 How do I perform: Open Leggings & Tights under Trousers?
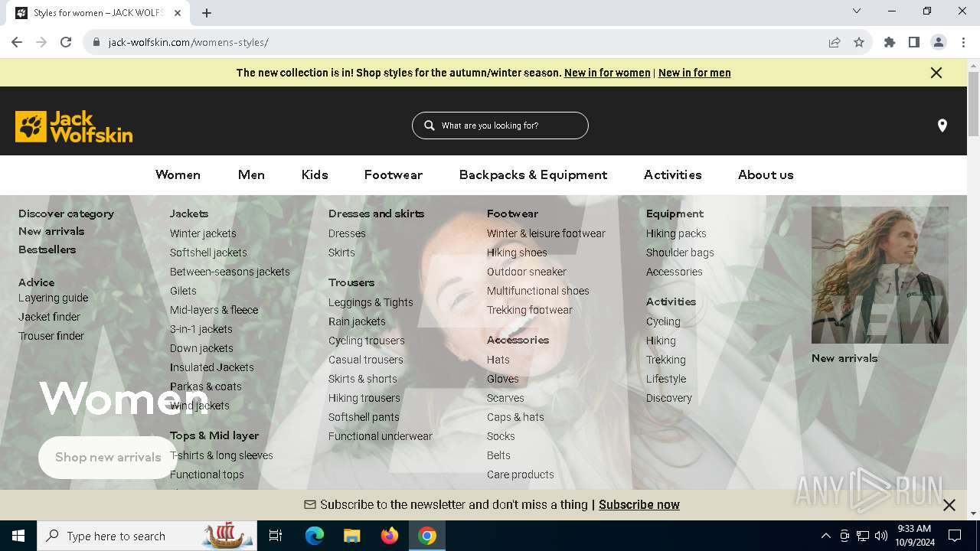pos(371,302)
